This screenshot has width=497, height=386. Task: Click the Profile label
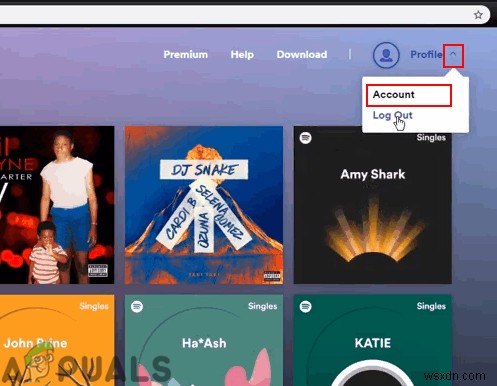[426, 54]
